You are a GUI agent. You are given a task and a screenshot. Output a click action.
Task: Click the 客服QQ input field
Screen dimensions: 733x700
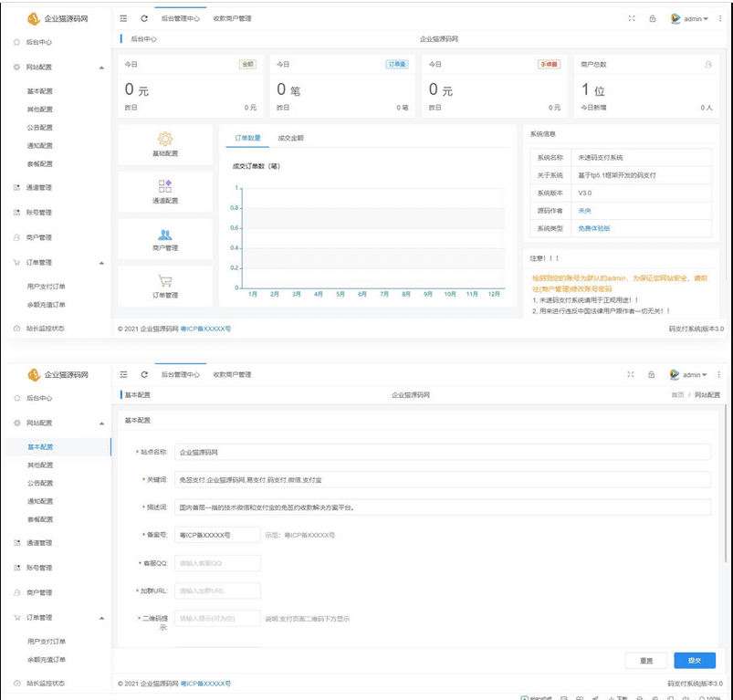click(x=217, y=563)
